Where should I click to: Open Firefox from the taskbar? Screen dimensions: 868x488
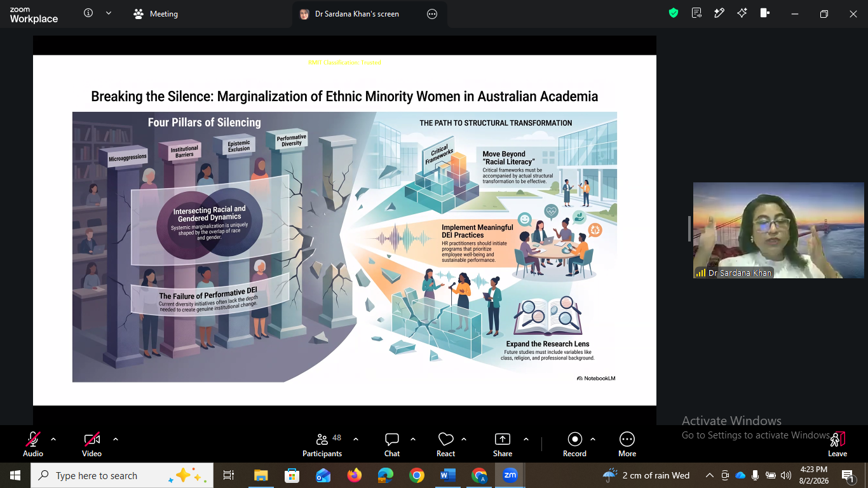click(x=354, y=475)
